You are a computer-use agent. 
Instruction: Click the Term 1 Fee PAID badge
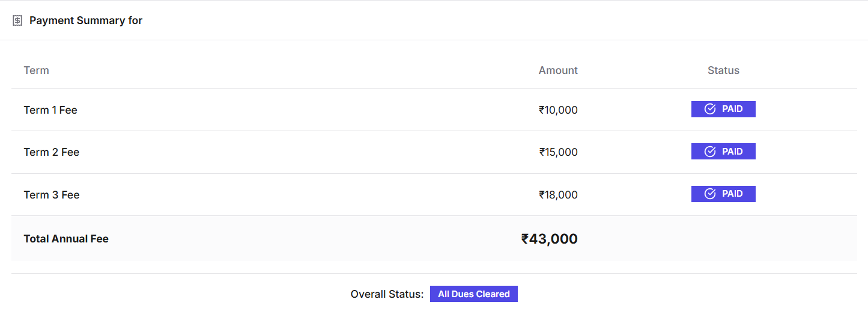[x=723, y=109]
